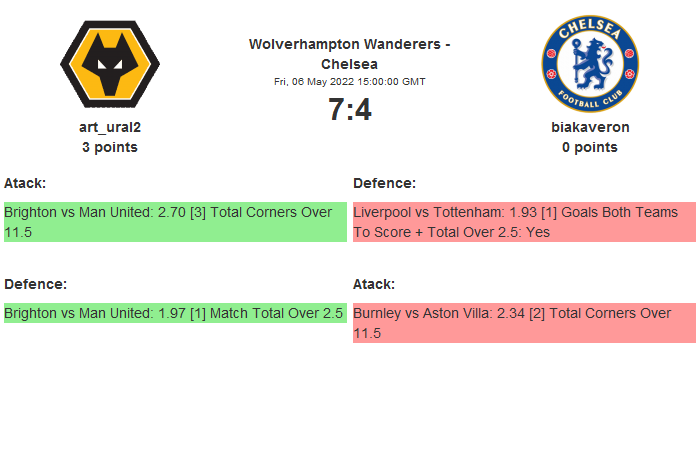Click the Chelsea Football Club crest
Screen dimensions: 700x460
pyautogui.click(x=589, y=64)
